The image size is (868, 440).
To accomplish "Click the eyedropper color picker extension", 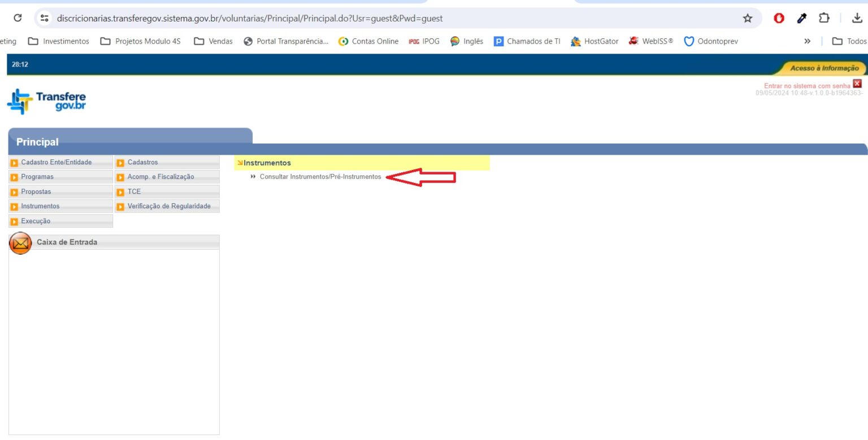I will [x=801, y=19].
